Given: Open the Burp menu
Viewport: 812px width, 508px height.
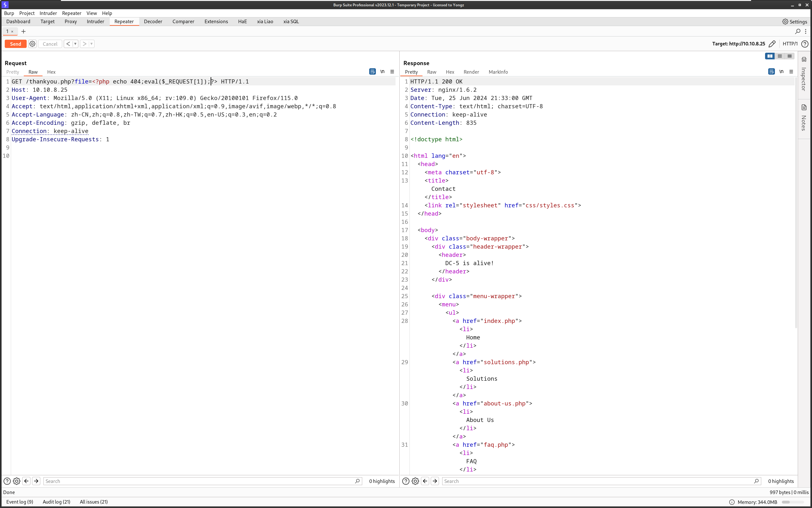Looking at the screenshot, I should (9, 13).
